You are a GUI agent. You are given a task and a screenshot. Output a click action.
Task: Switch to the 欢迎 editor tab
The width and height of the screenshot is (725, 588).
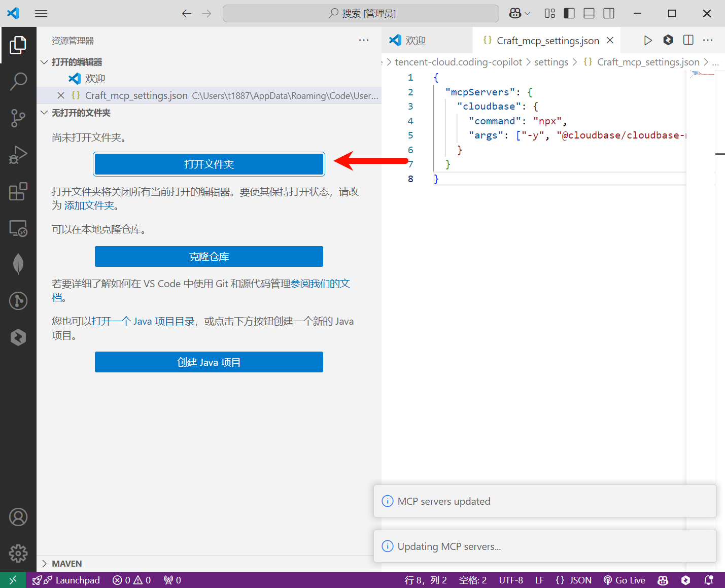tap(427, 40)
